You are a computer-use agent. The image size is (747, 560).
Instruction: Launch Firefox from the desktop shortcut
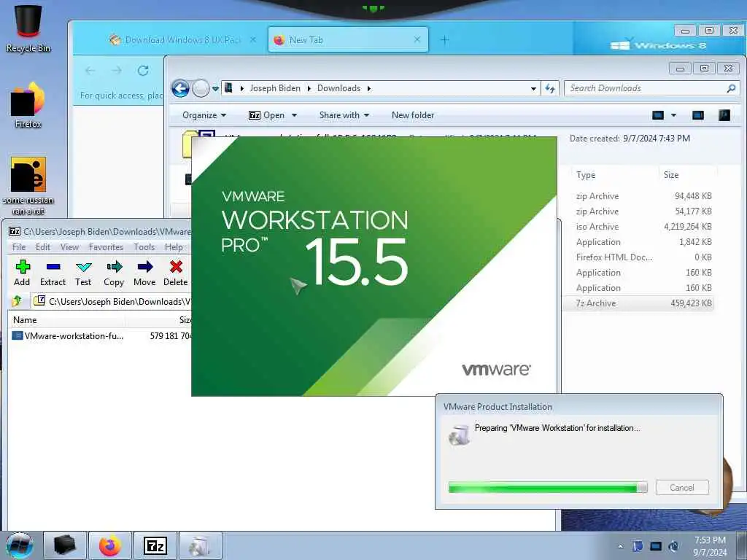click(x=28, y=106)
